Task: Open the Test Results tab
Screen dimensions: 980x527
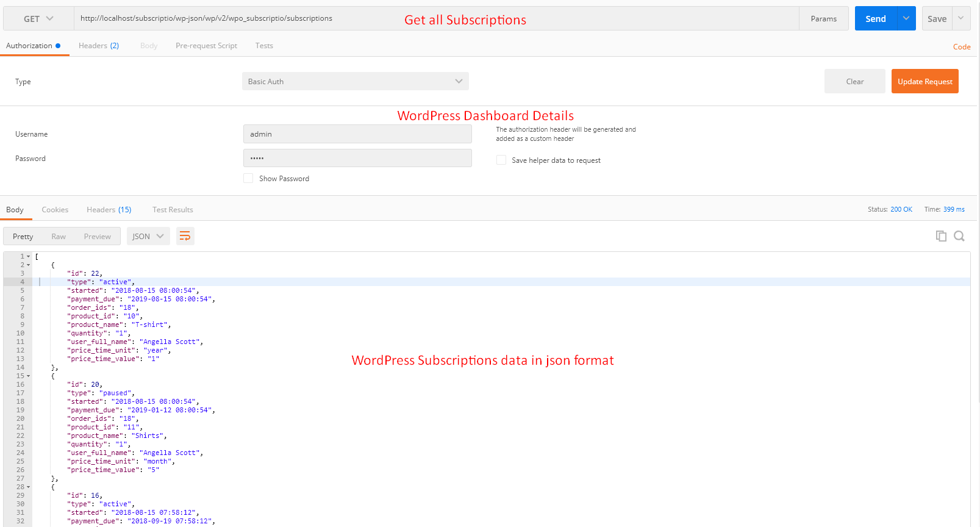Action: 173,210
